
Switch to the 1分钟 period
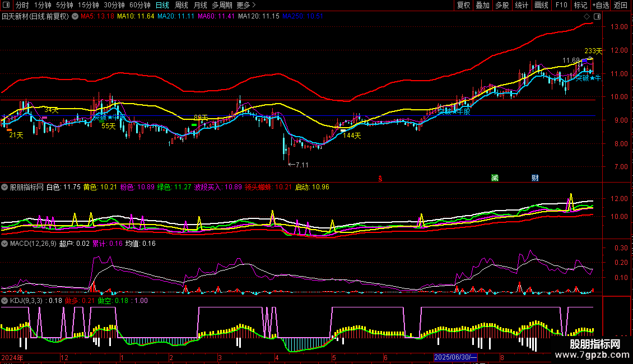43,5
